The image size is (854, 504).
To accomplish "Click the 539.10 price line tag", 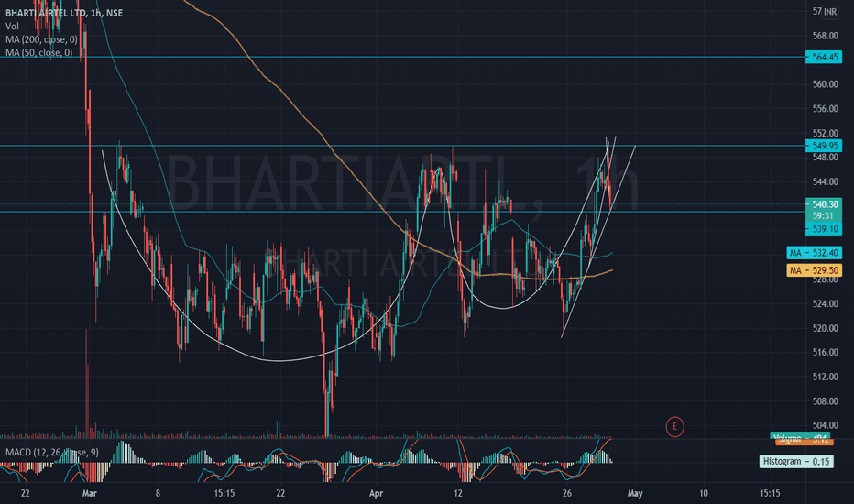I will point(824,229).
